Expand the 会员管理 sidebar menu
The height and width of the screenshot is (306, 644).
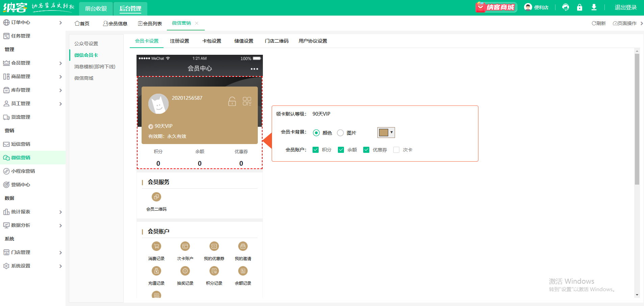[x=33, y=63]
